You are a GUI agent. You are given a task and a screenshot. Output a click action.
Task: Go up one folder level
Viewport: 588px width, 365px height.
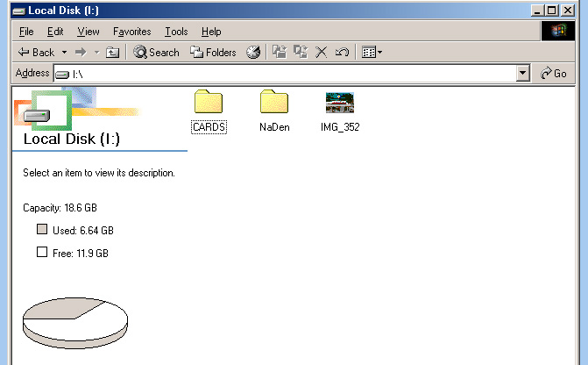112,52
